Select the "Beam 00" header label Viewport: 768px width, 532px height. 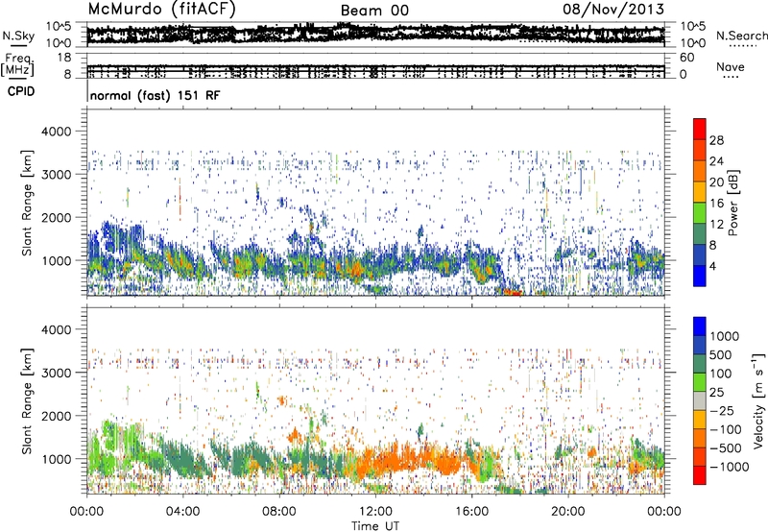point(374,11)
